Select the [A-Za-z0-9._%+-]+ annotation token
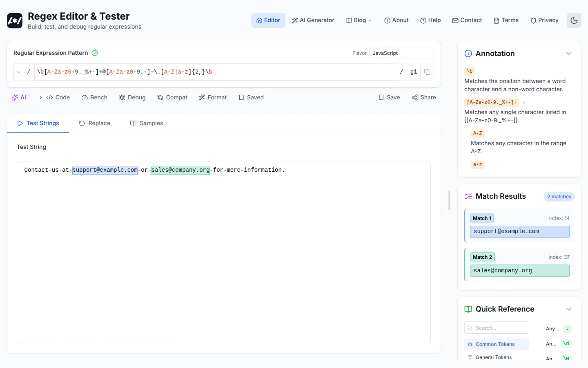Screen dimensions: 588x368 coord(492,102)
